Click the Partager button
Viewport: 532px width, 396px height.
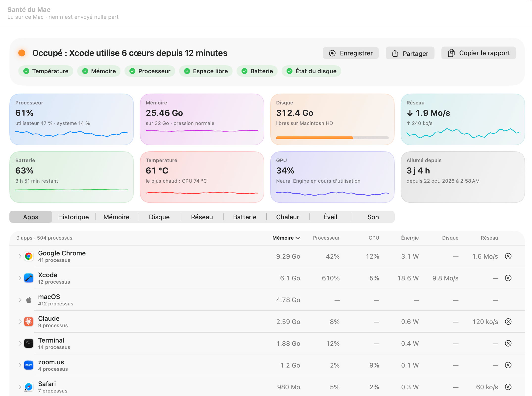(x=410, y=53)
